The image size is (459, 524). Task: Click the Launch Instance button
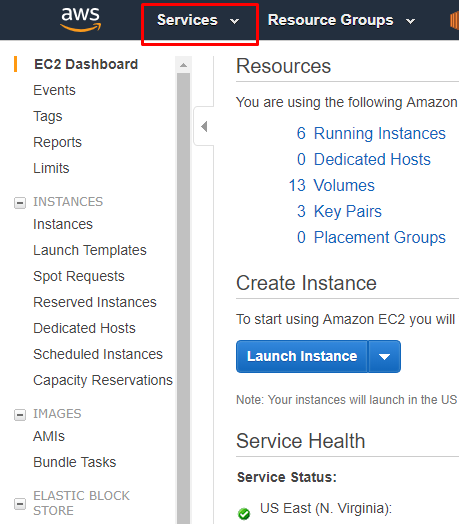302,357
